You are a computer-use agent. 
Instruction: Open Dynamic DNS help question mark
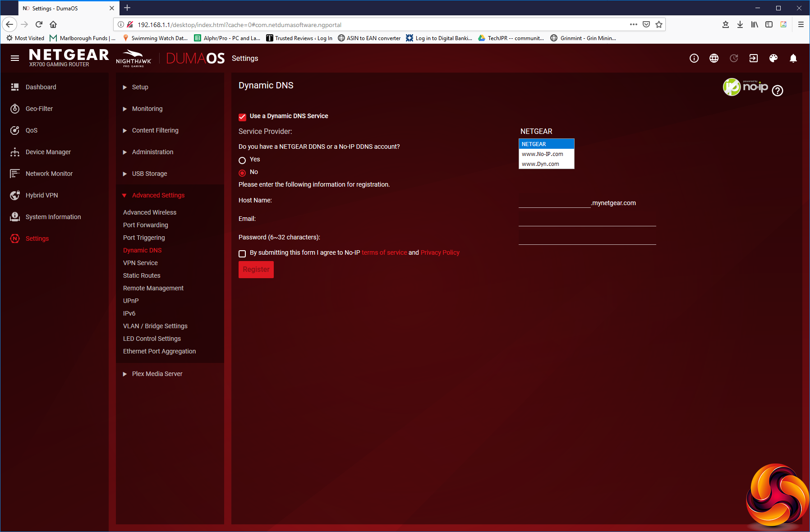click(x=778, y=91)
